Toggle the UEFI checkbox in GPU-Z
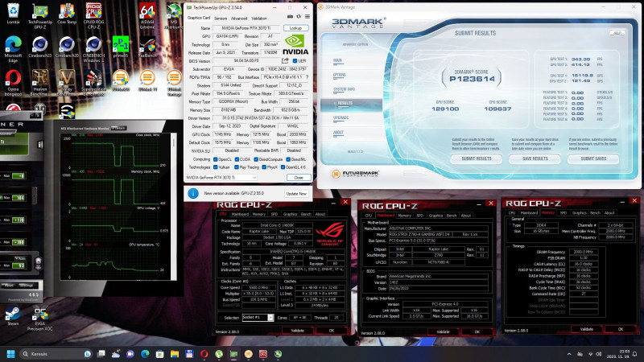644x362 pixels. [295, 61]
